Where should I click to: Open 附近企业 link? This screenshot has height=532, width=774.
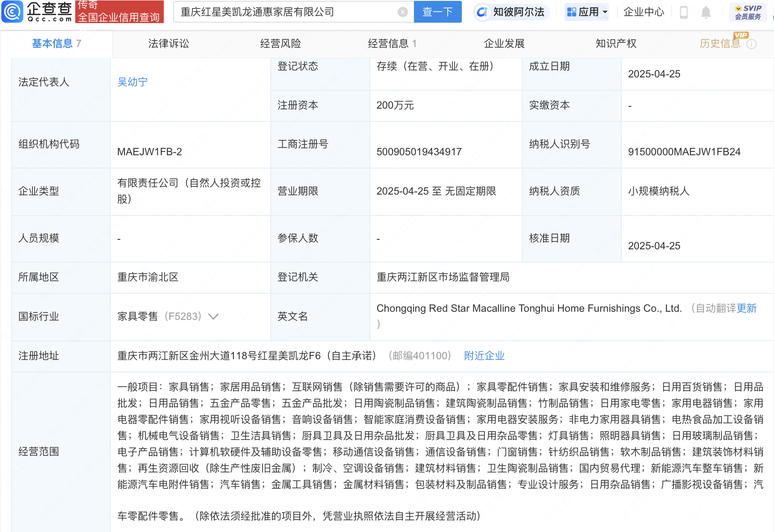[484, 356]
